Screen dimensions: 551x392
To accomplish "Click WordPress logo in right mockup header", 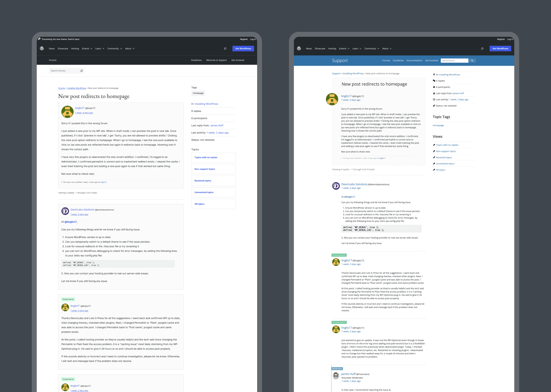I will click(299, 49).
